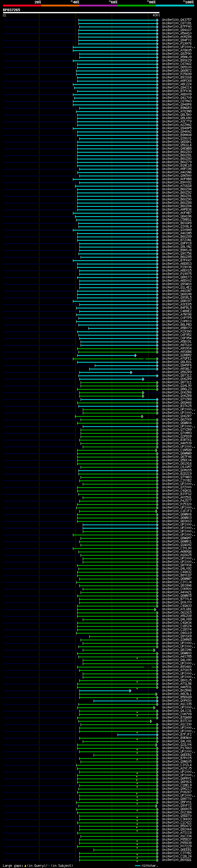Select hit label UniRef100_P08267
The width and height of the screenshot is (197, 868).
(176, 792)
